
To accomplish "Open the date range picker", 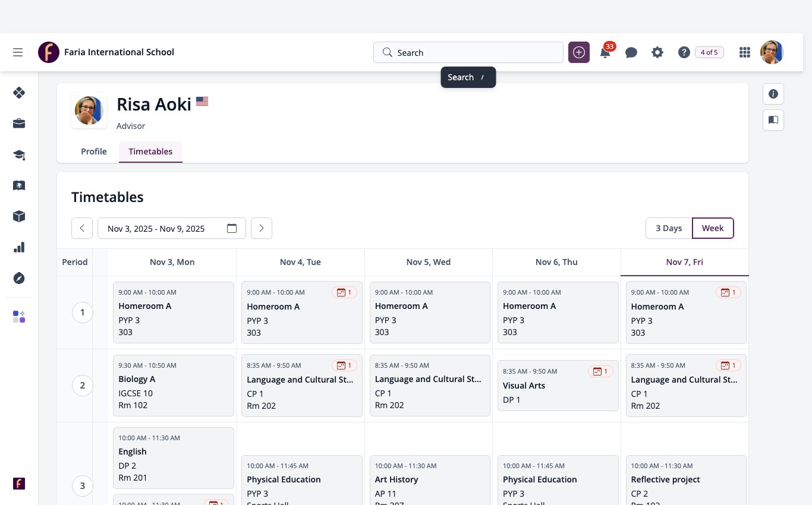I will pos(172,228).
